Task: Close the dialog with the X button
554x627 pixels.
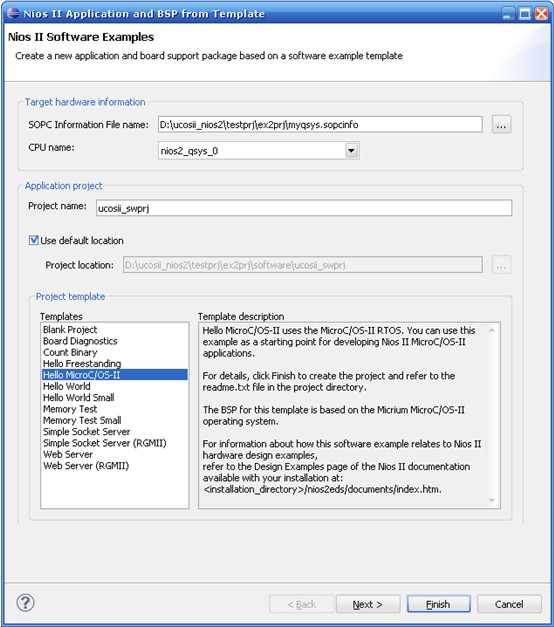Action: (541, 14)
